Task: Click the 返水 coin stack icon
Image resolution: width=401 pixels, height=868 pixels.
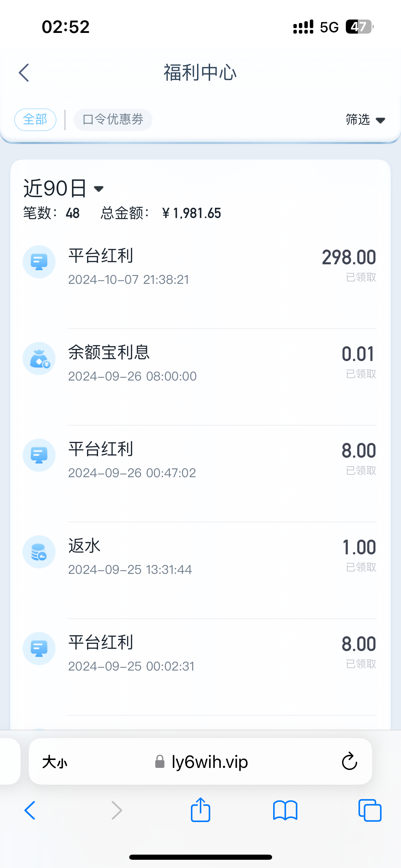Action: pos(39,552)
